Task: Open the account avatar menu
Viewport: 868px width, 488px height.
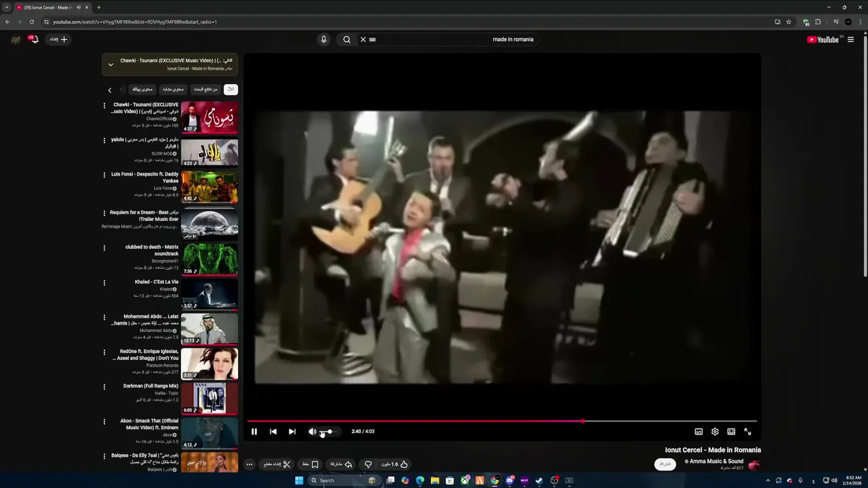Action: (x=16, y=39)
